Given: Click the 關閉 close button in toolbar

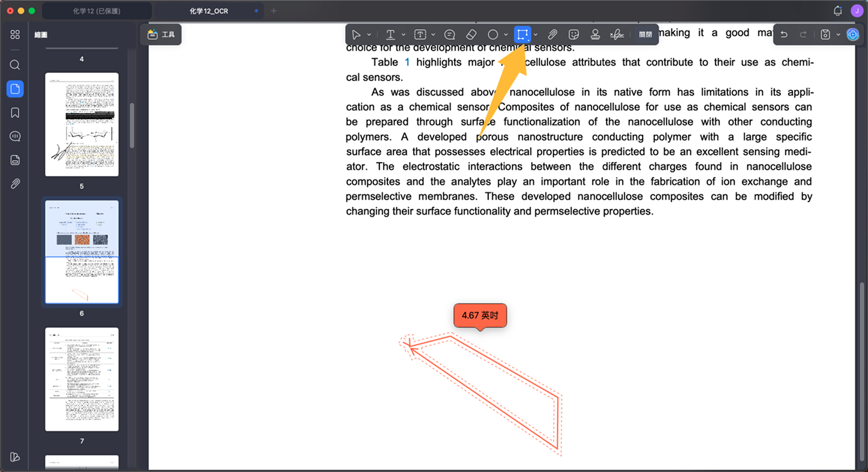Looking at the screenshot, I should click(x=645, y=34).
